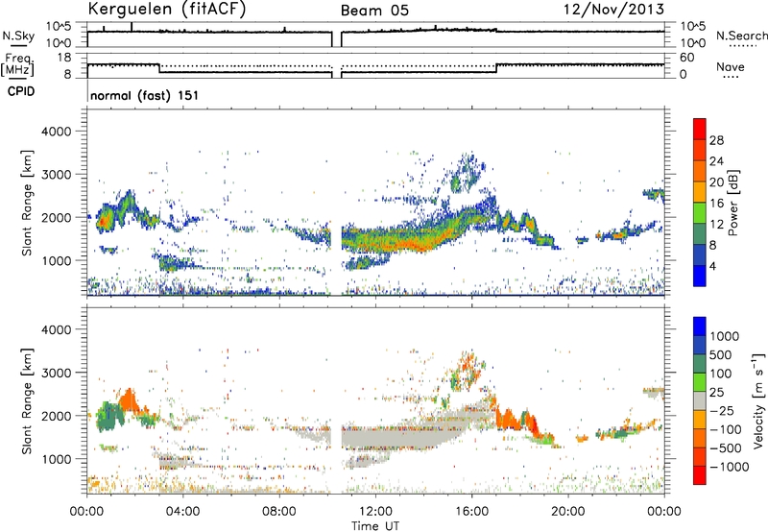This screenshot has width=768, height=532.
Task: Click the '60' Nave axis tick label
Action: (687, 58)
